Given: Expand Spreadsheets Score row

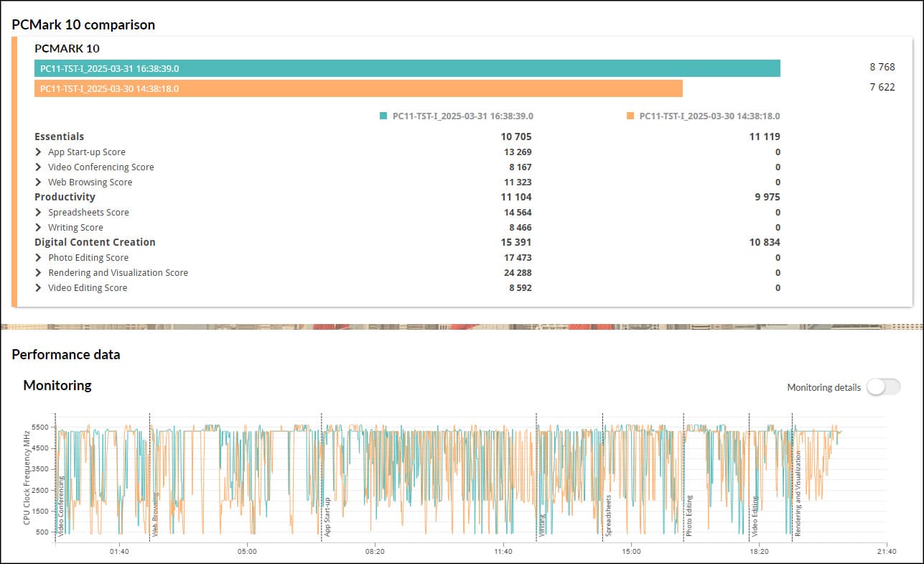Looking at the screenshot, I should tap(38, 213).
